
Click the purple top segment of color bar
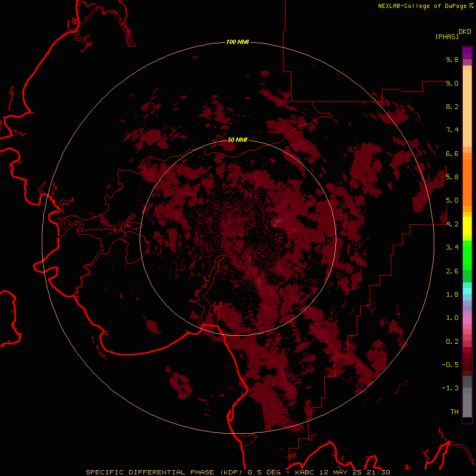click(x=467, y=53)
